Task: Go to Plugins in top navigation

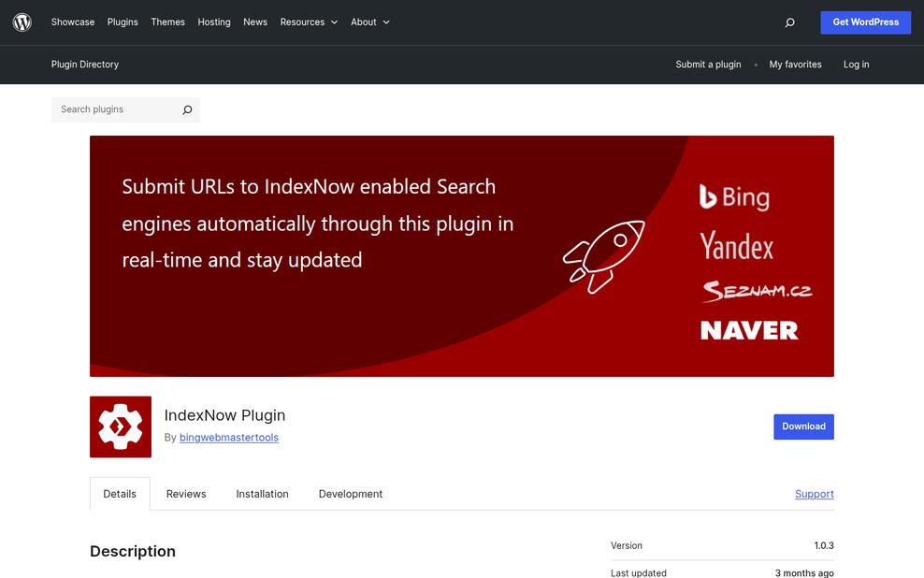Action: click(x=123, y=22)
